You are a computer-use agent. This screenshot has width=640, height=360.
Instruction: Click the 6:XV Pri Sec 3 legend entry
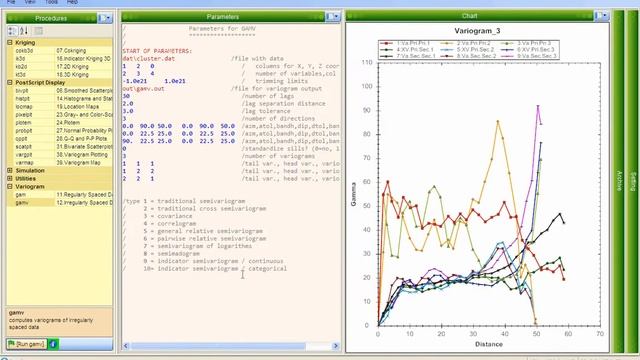pyautogui.click(x=528, y=49)
